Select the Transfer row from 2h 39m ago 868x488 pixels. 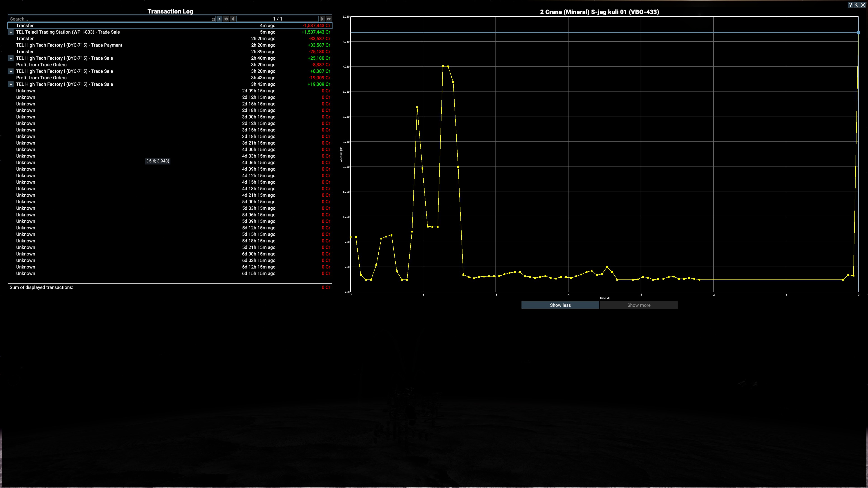(x=170, y=52)
